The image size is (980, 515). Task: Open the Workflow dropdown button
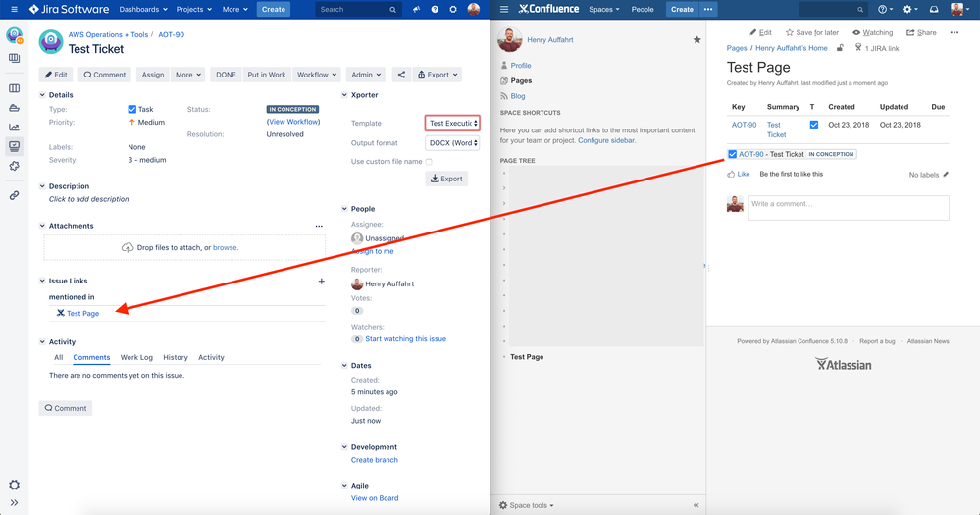tap(316, 75)
